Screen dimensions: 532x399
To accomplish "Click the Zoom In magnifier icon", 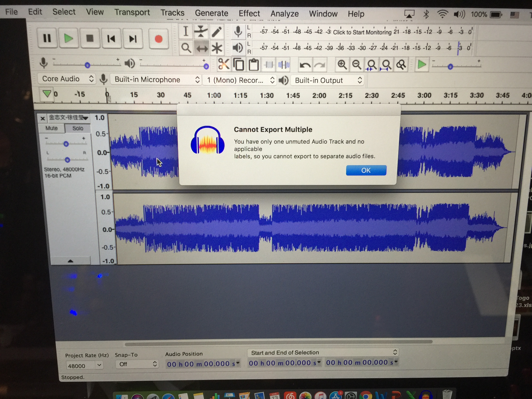I will pyautogui.click(x=342, y=65).
